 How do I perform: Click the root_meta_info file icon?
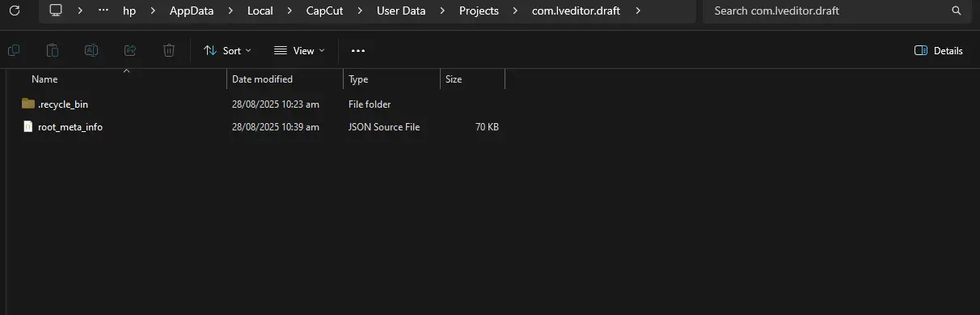click(x=28, y=126)
